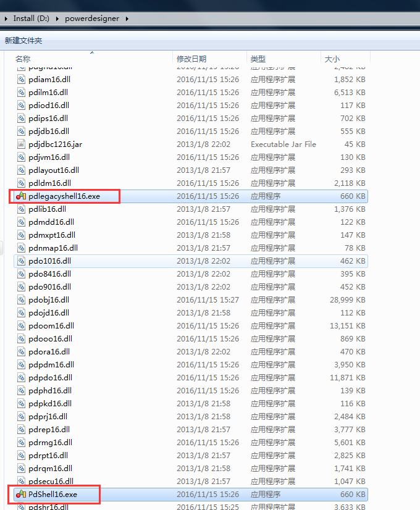
Task: Click the 6,513 KB size of pdilm16.dll
Action: [x=350, y=93]
